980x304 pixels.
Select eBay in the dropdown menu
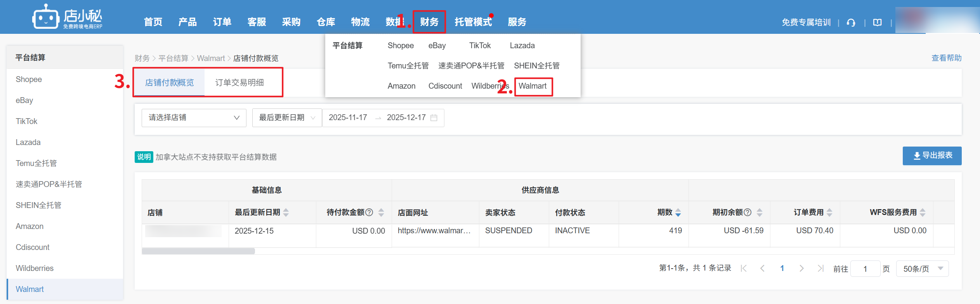[437, 45]
